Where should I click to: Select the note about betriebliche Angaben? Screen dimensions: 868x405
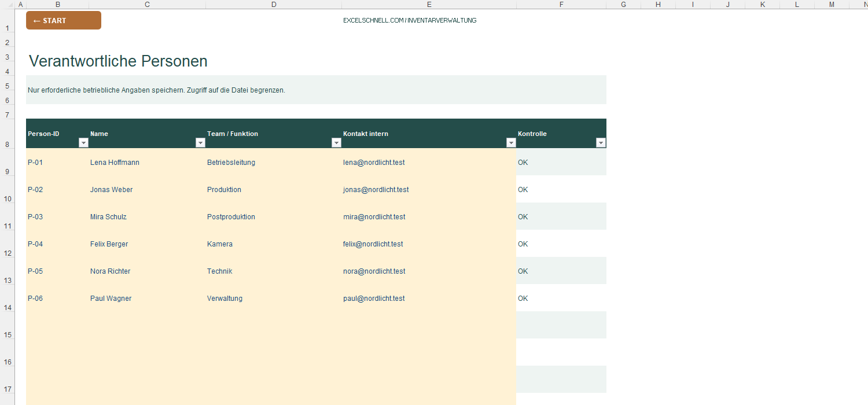[x=316, y=90]
